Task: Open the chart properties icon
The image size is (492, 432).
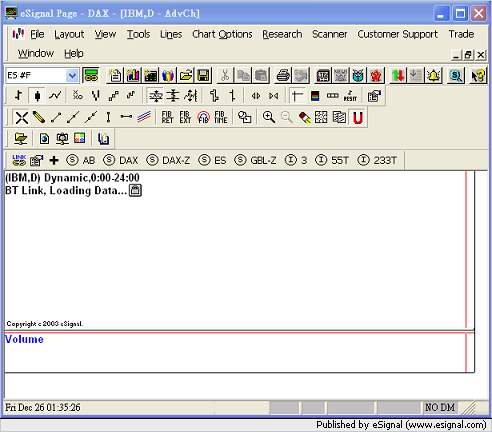Action: [x=374, y=96]
